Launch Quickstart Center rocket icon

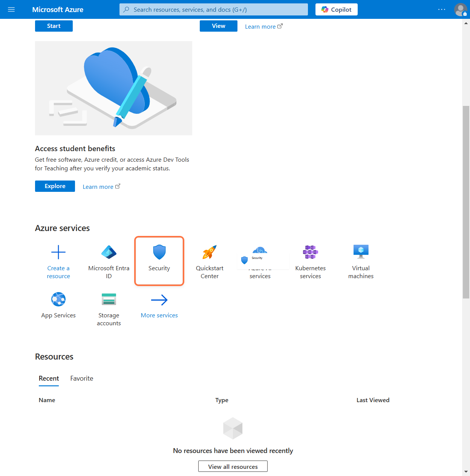[210, 252]
